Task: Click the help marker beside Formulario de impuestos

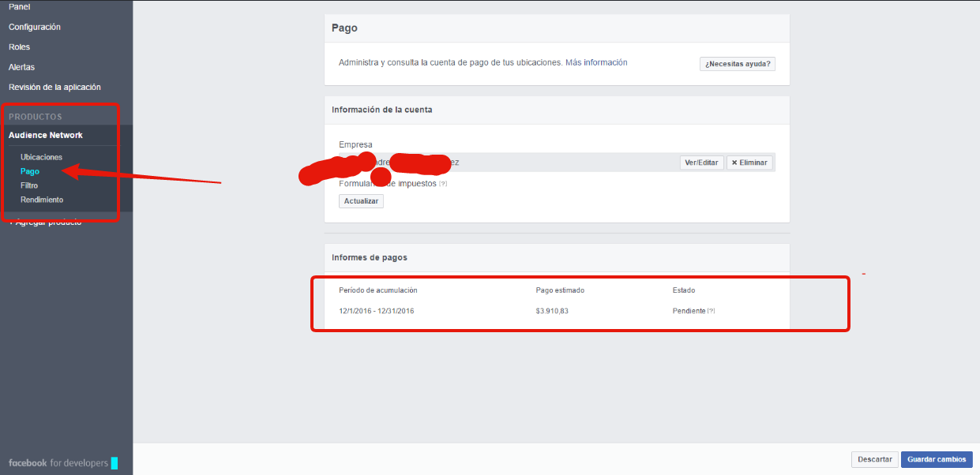Action: pyautogui.click(x=443, y=184)
